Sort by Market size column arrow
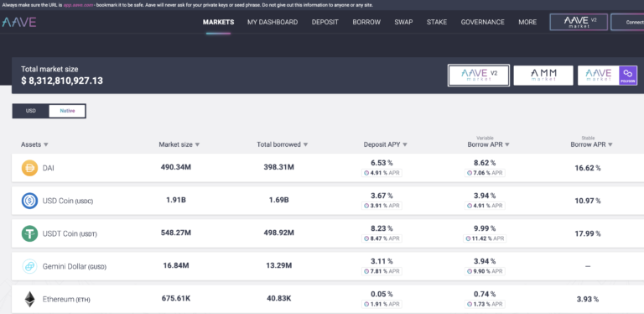This screenshot has height=314, width=644. [197, 144]
